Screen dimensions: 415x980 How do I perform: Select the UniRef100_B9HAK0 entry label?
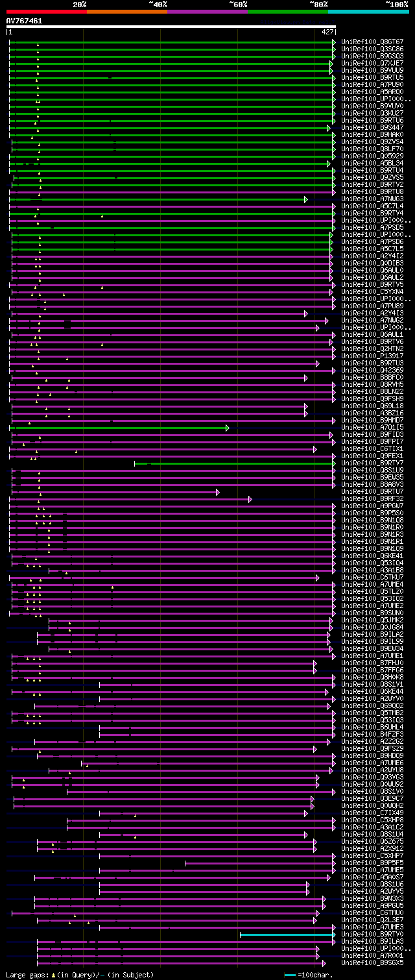pyautogui.click(x=372, y=134)
